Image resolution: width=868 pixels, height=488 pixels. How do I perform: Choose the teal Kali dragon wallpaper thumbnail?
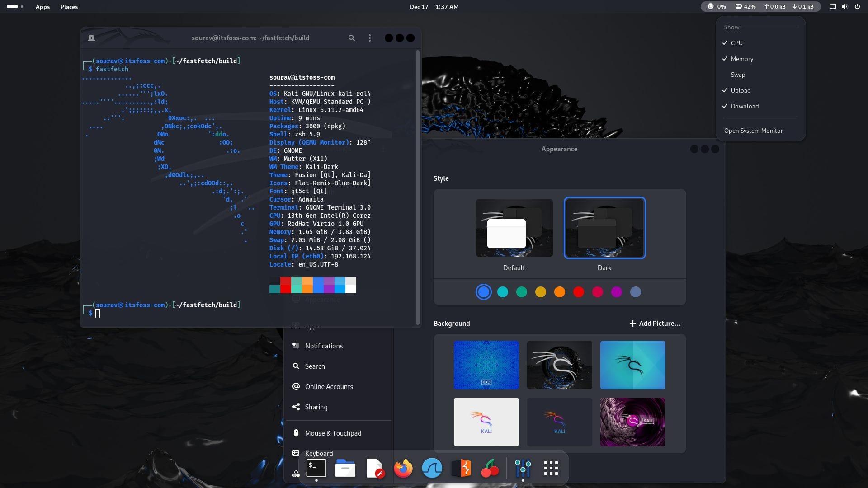pyautogui.click(x=632, y=365)
